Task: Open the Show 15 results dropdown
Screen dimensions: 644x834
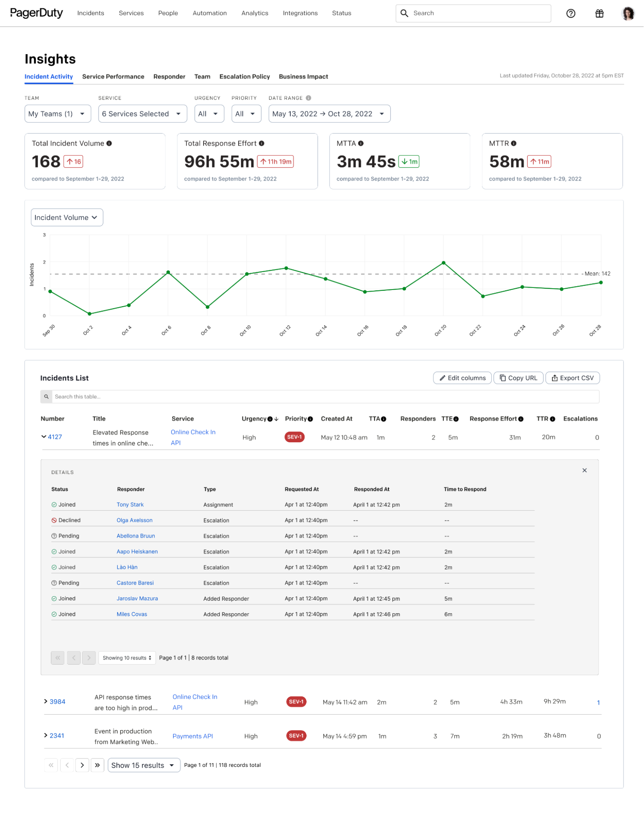Action: point(143,765)
